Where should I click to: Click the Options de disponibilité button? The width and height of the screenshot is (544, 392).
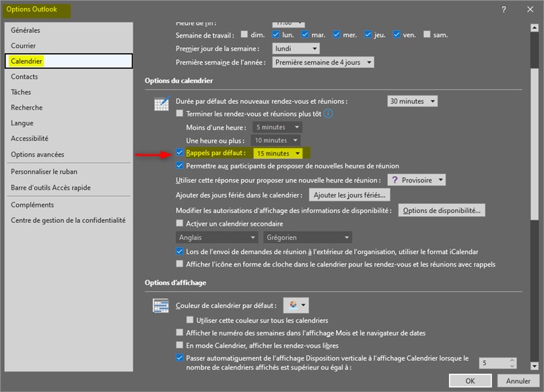(442, 210)
